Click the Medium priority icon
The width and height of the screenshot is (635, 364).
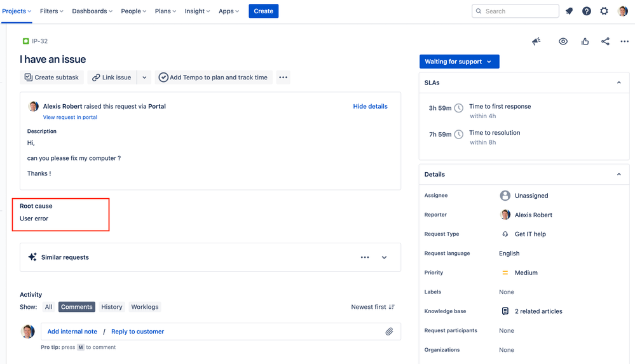505,273
